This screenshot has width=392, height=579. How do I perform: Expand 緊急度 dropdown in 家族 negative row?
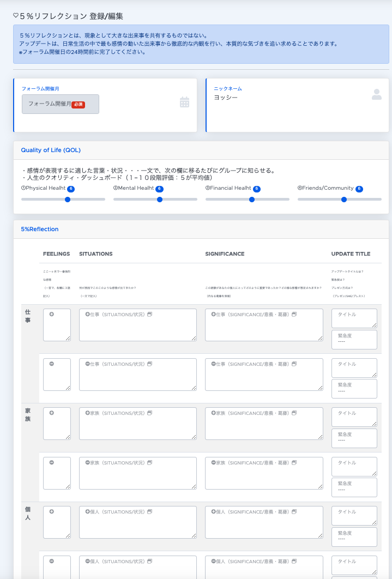354,487
